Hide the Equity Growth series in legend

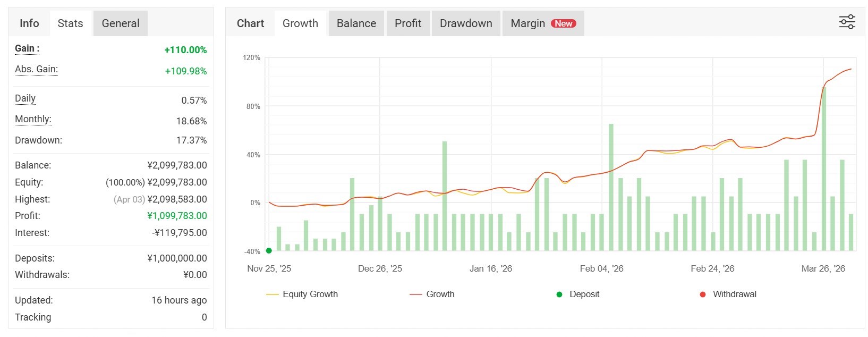[302, 294]
